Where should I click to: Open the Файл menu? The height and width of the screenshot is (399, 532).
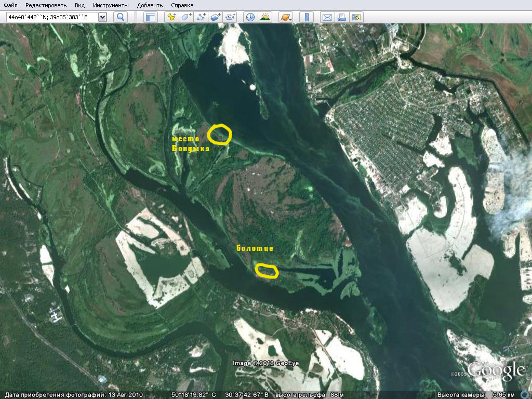pos(10,5)
